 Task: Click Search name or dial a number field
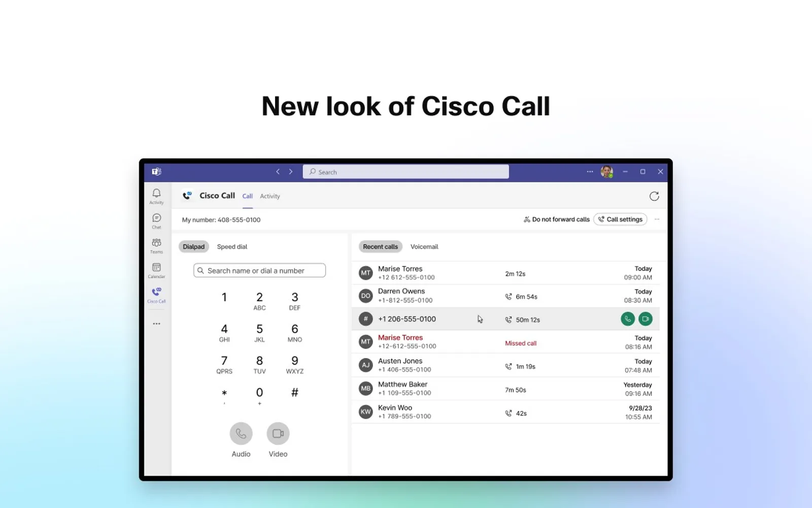(x=259, y=271)
